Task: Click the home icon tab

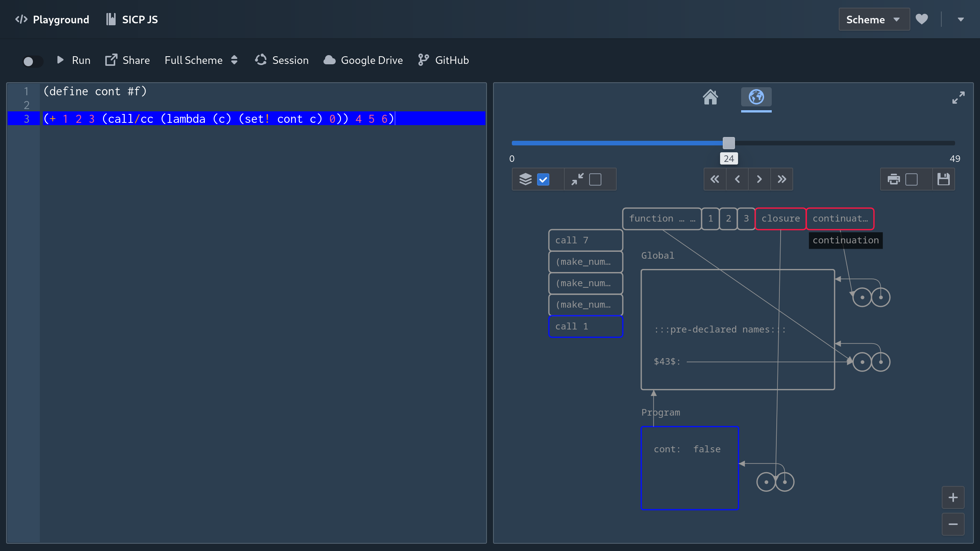Action: point(710,97)
